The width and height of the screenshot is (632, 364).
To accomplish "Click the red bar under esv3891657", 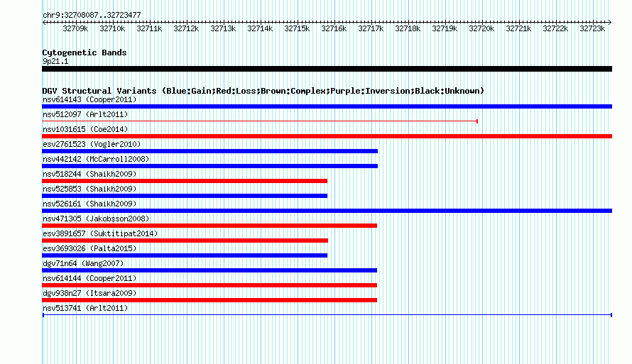I will [185, 241].
